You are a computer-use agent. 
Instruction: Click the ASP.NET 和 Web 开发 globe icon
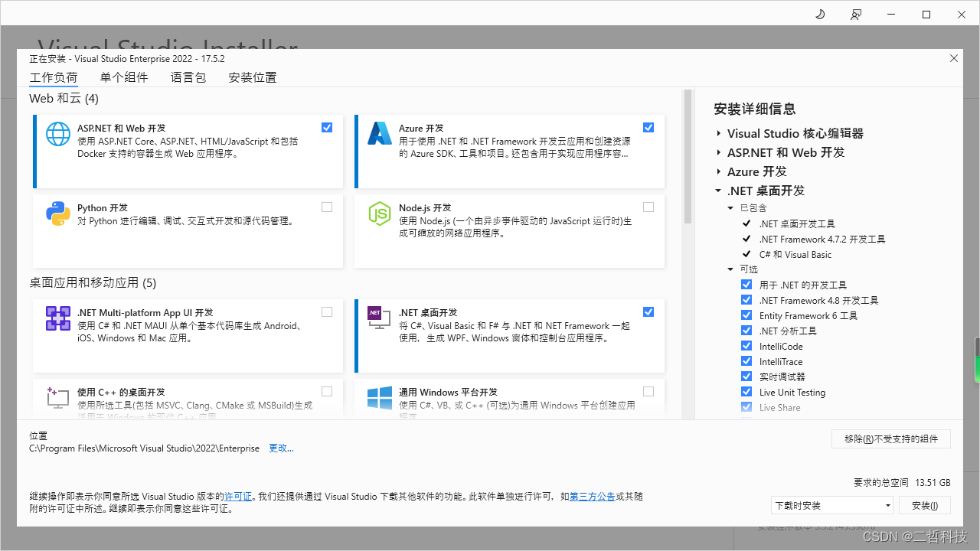pyautogui.click(x=58, y=134)
